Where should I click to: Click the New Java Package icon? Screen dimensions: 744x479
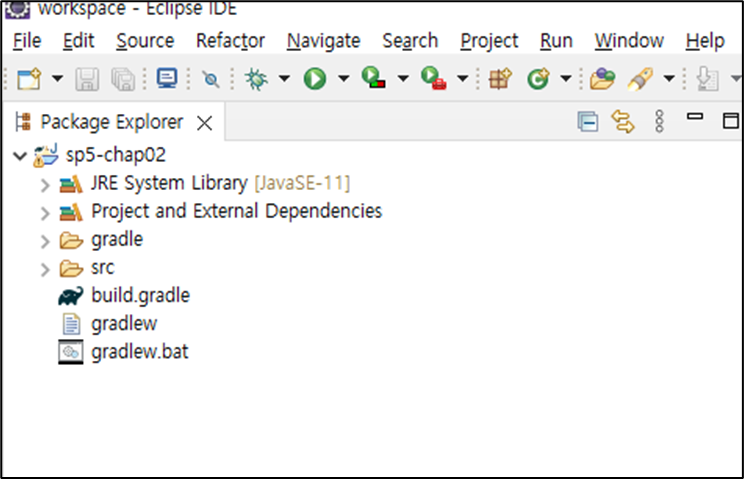pyautogui.click(x=501, y=79)
